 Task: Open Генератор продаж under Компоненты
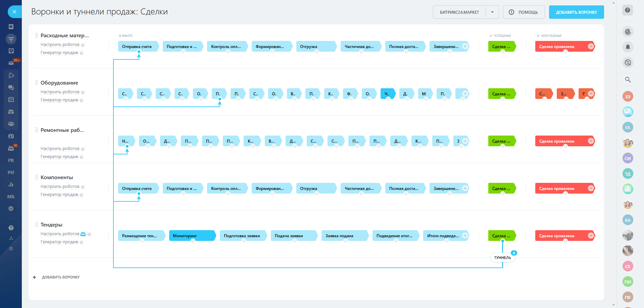(x=59, y=195)
